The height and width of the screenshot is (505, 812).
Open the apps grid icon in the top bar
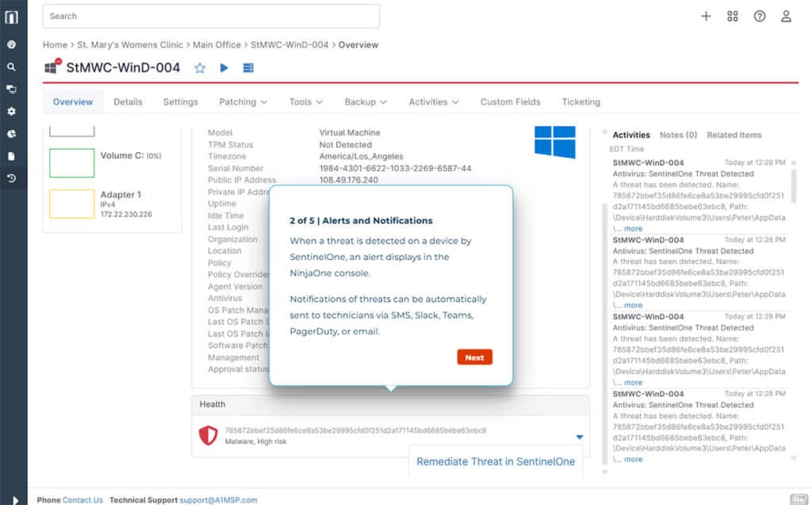(733, 16)
